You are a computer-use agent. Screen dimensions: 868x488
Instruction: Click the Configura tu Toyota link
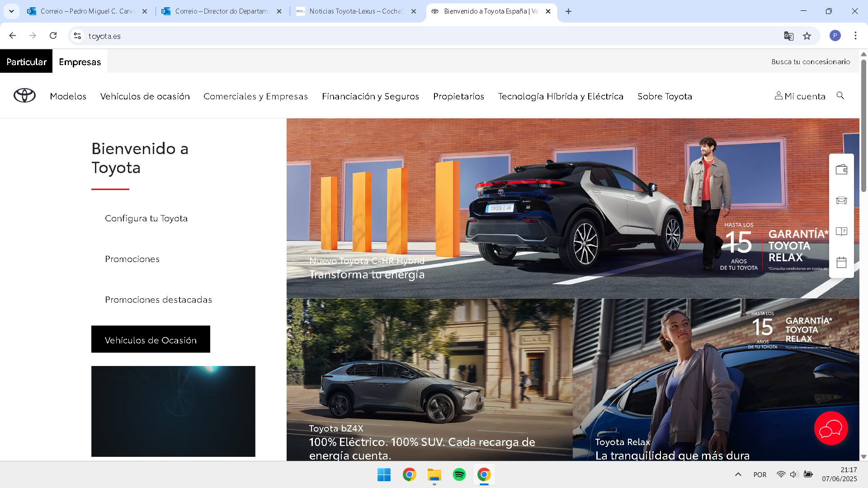[146, 218]
